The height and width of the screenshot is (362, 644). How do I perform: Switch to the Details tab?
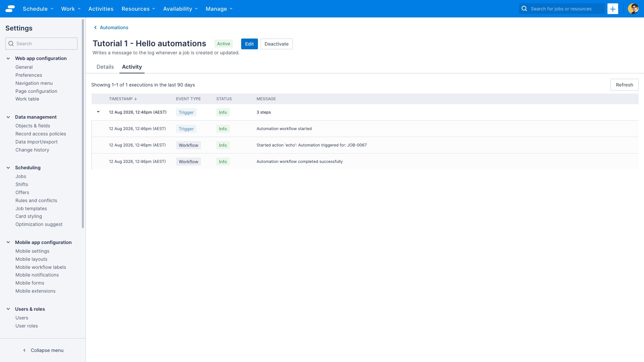coord(105,67)
